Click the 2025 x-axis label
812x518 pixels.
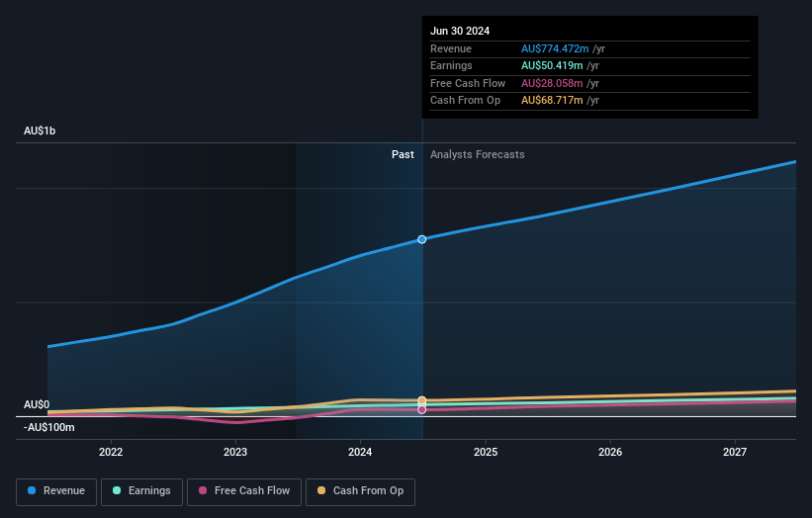(x=486, y=452)
